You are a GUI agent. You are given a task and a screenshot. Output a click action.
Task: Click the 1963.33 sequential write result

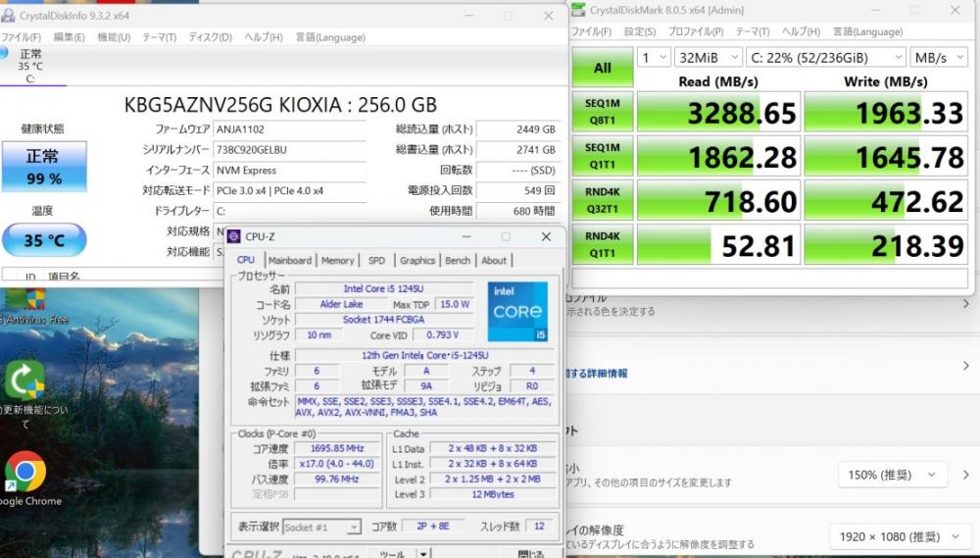click(x=886, y=112)
